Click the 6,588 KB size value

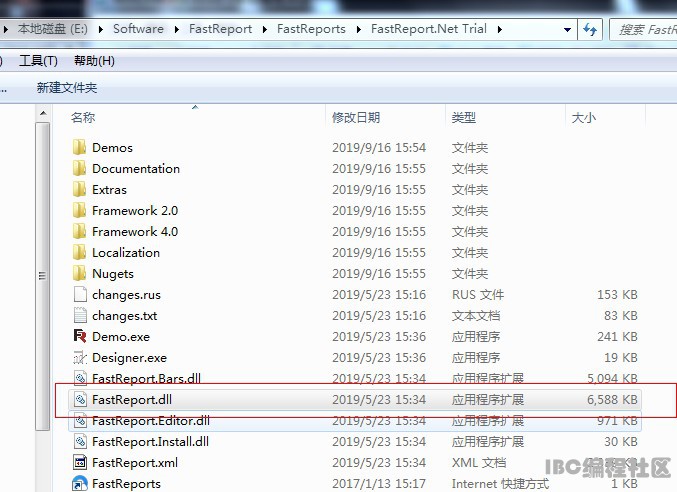[x=612, y=400]
